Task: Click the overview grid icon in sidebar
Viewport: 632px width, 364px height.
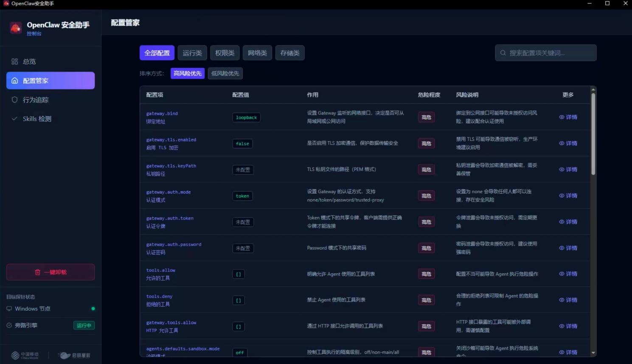Action: coord(15,62)
